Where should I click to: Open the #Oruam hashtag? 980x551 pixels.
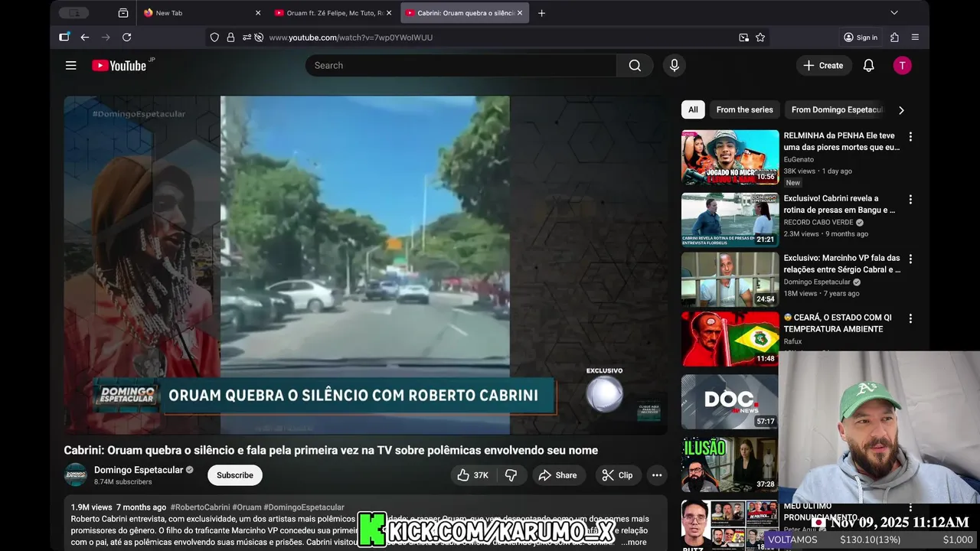click(247, 507)
